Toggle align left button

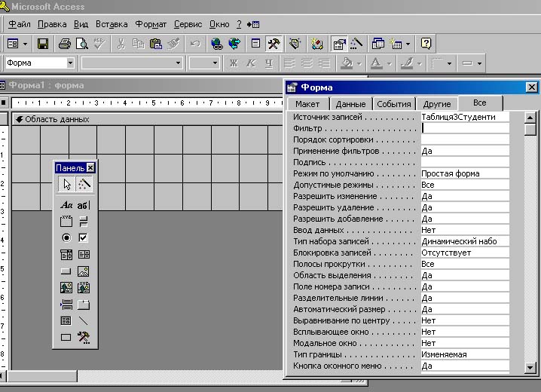click(289, 63)
